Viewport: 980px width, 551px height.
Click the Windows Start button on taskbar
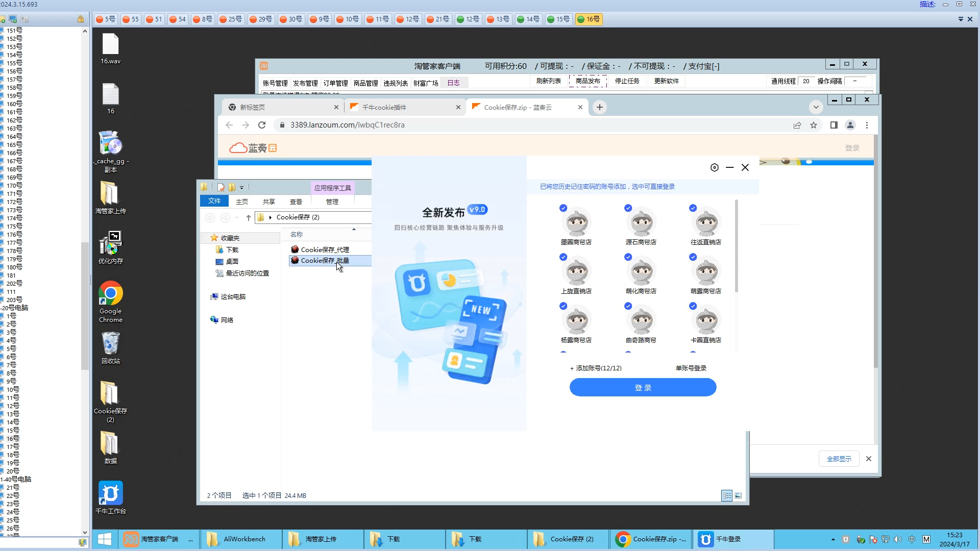click(x=105, y=539)
